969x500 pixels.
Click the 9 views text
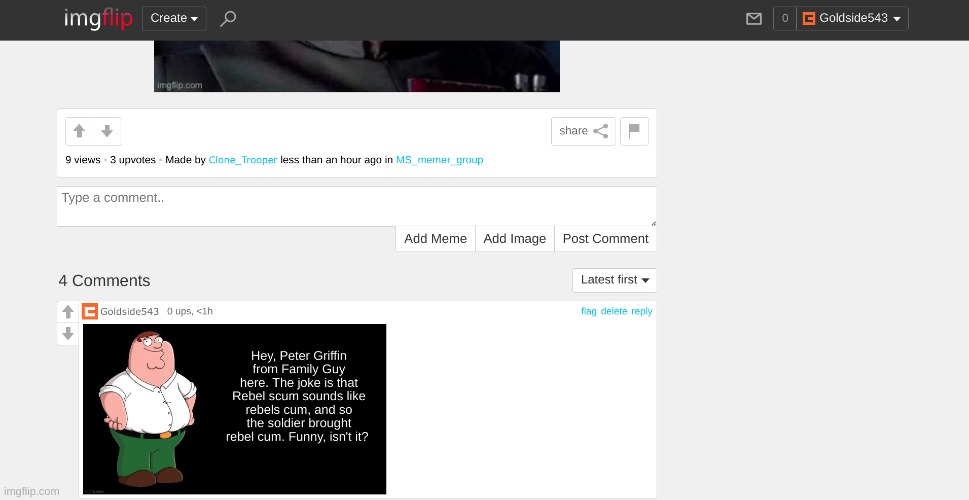[83, 160]
